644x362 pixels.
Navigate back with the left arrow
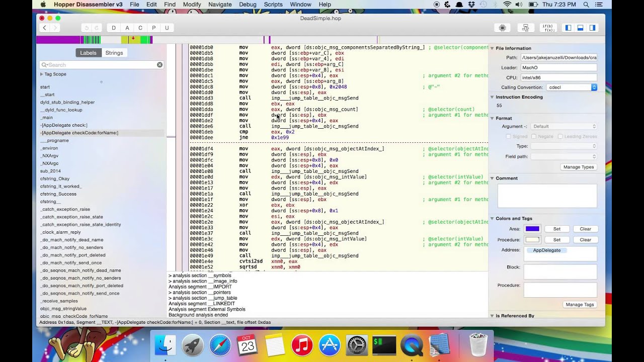click(44, 28)
